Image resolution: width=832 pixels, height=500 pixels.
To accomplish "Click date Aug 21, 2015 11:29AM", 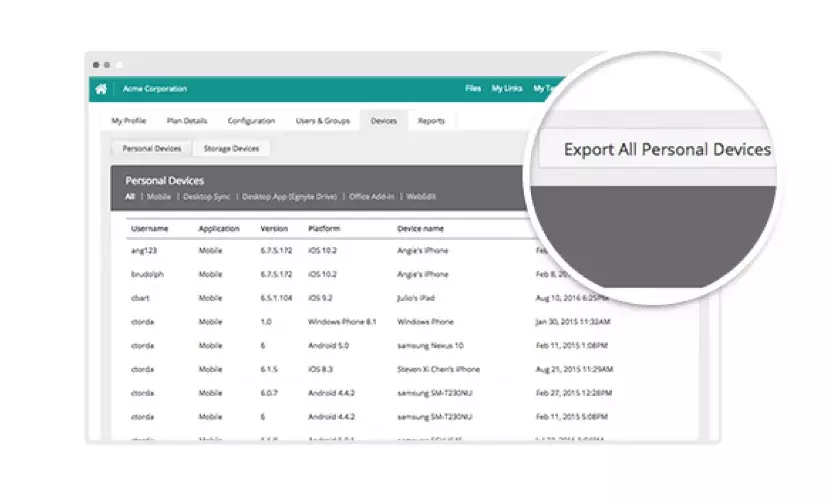I will click(574, 369).
